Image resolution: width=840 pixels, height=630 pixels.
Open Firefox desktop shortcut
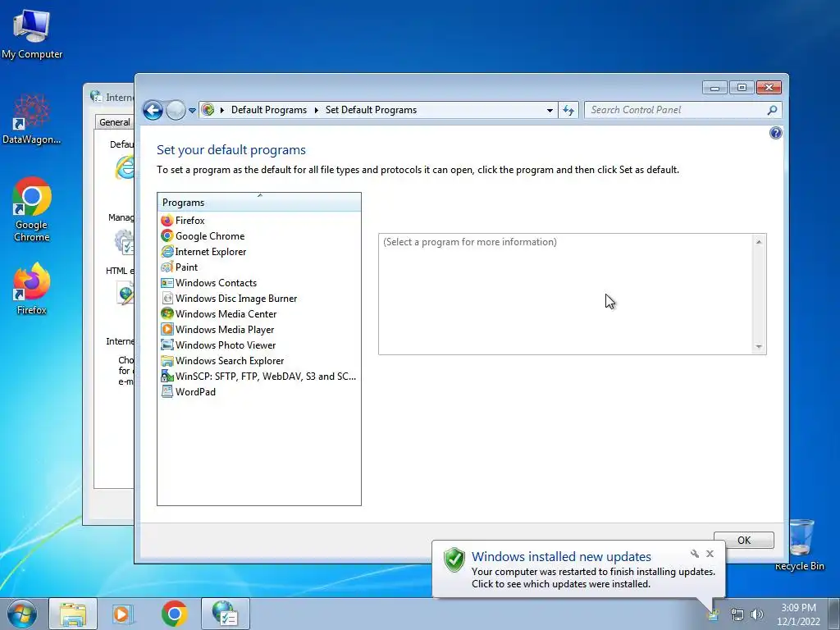[32, 288]
